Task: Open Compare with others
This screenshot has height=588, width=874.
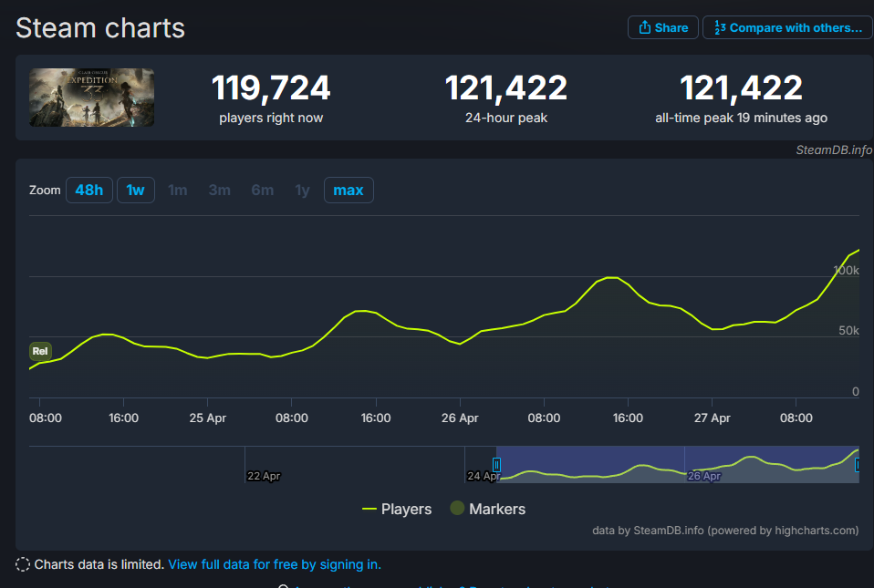Action: [x=787, y=27]
